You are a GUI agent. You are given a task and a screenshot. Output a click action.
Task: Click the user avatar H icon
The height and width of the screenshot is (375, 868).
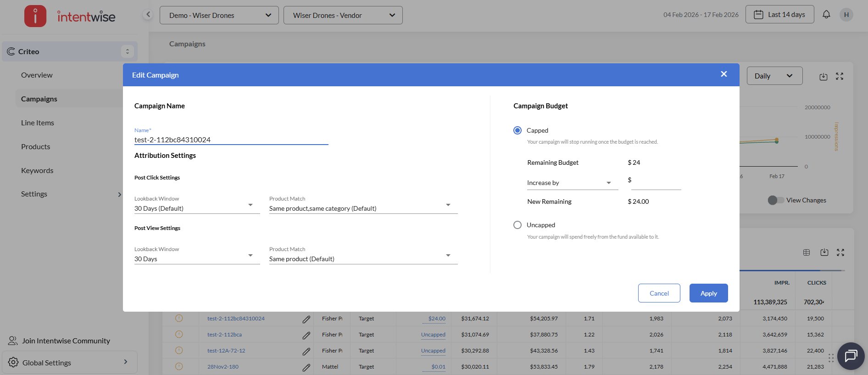(846, 15)
